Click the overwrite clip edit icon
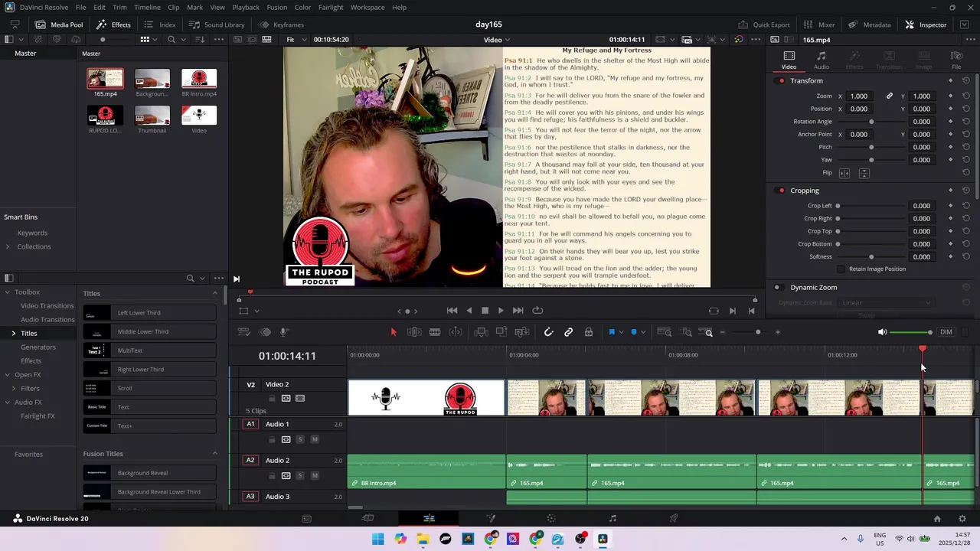 (501, 332)
